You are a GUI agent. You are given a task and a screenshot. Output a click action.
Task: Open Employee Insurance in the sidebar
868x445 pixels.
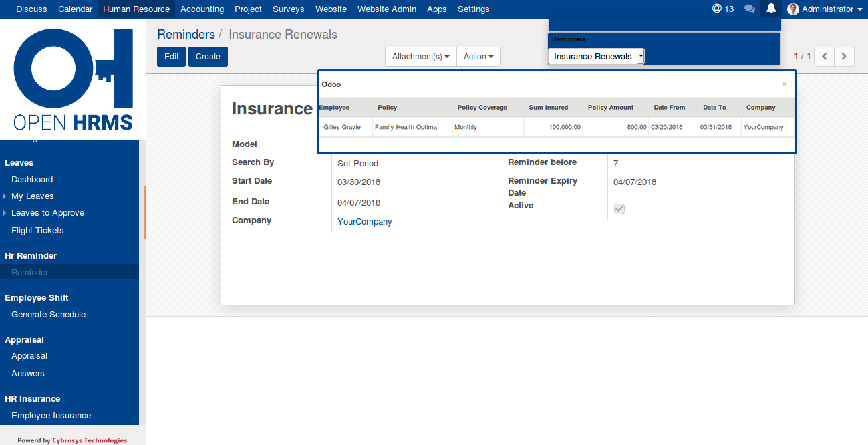click(51, 416)
